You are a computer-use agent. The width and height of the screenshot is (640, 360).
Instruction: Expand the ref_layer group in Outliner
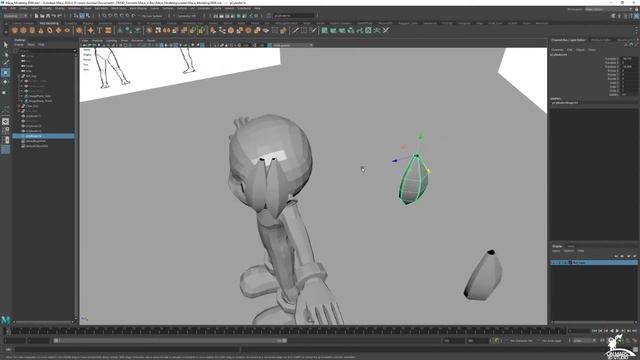(18, 76)
